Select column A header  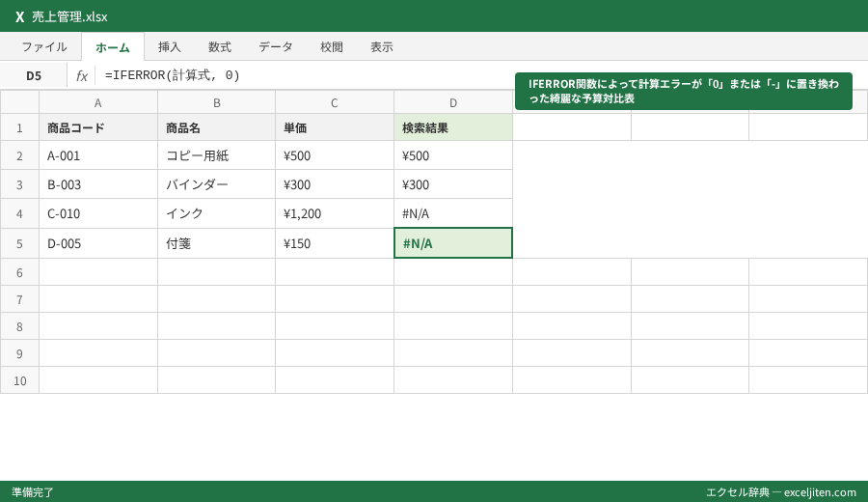[x=98, y=102]
